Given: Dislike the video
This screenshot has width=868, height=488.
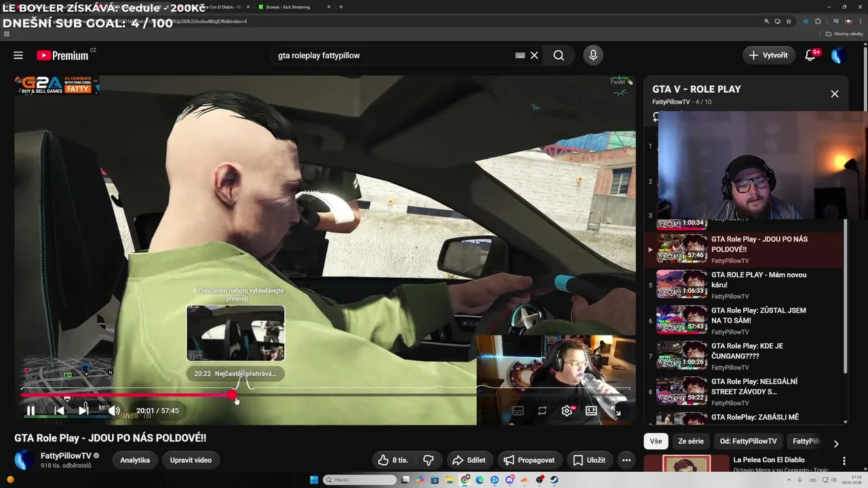Looking at the screenshot, I should [x=429, y=460].
